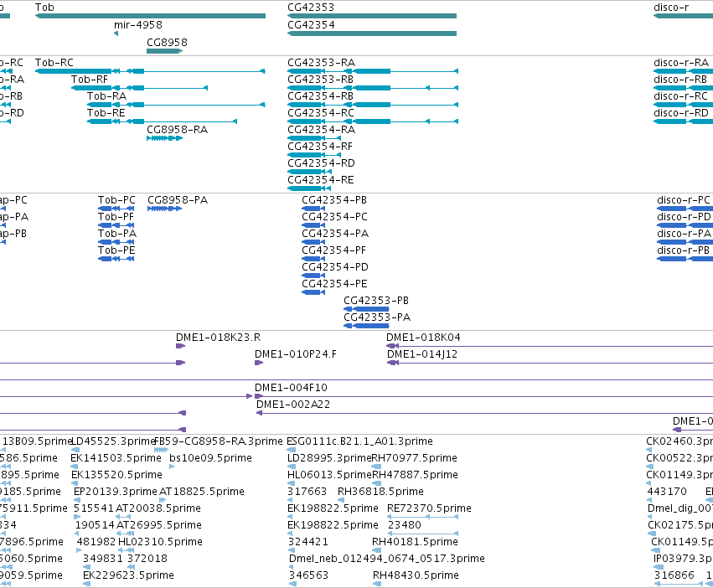Select protein Tob-PE
This screenshot has height=588, width=713.
point(116,250)
